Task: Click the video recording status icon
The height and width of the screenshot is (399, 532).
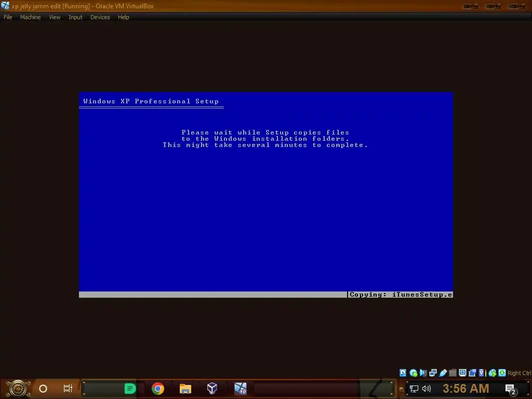Action: point(472,373)
